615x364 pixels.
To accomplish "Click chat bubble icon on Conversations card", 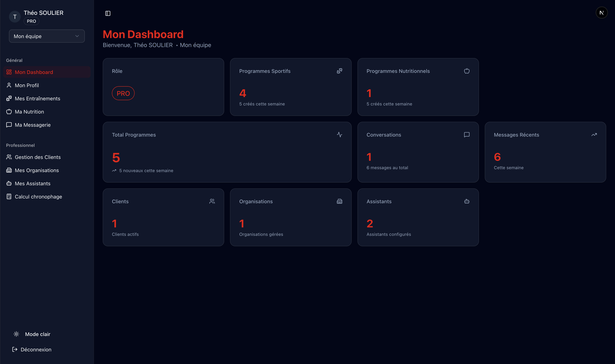I will [467, 135].
